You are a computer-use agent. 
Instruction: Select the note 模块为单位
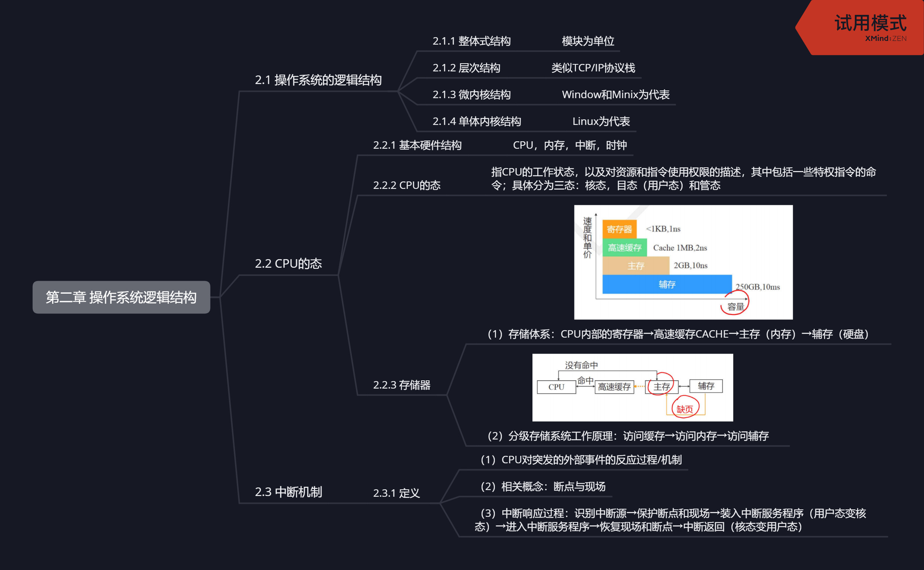[x=588, y=41]
